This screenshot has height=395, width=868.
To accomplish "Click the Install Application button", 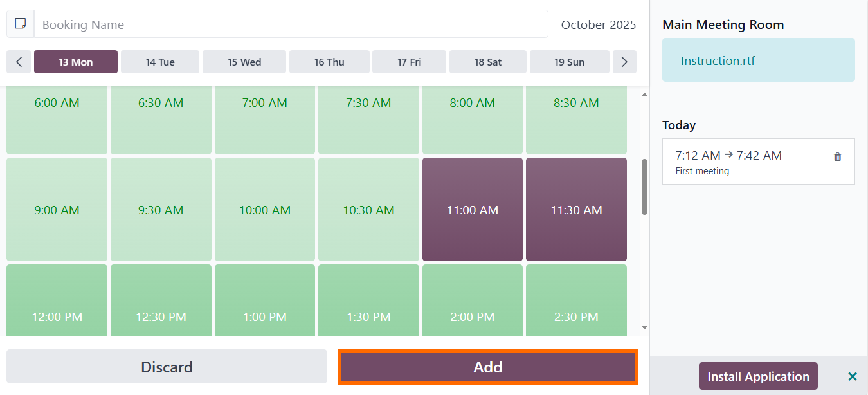I will coord(758,376).
